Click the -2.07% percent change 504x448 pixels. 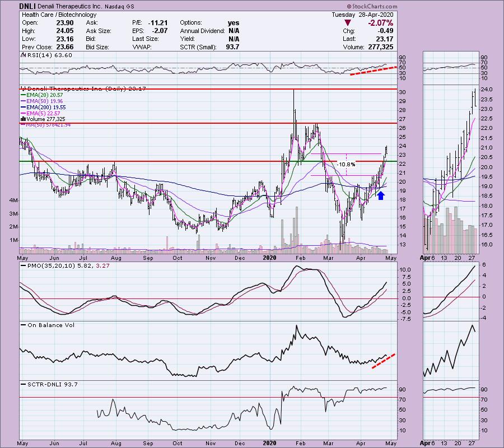[381, 23]
